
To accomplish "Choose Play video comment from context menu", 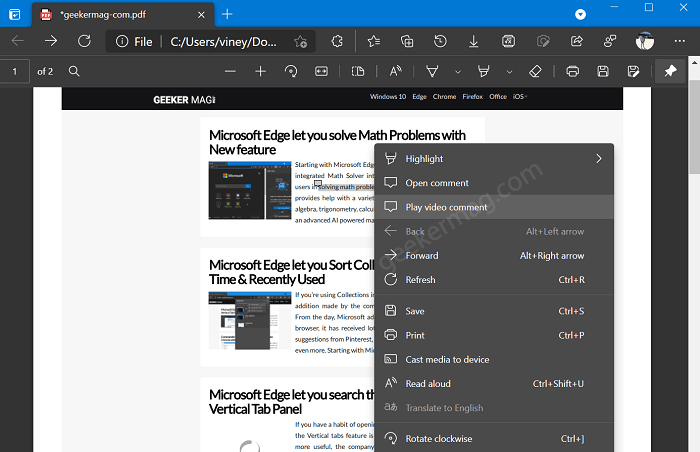I will pos(494,207).
